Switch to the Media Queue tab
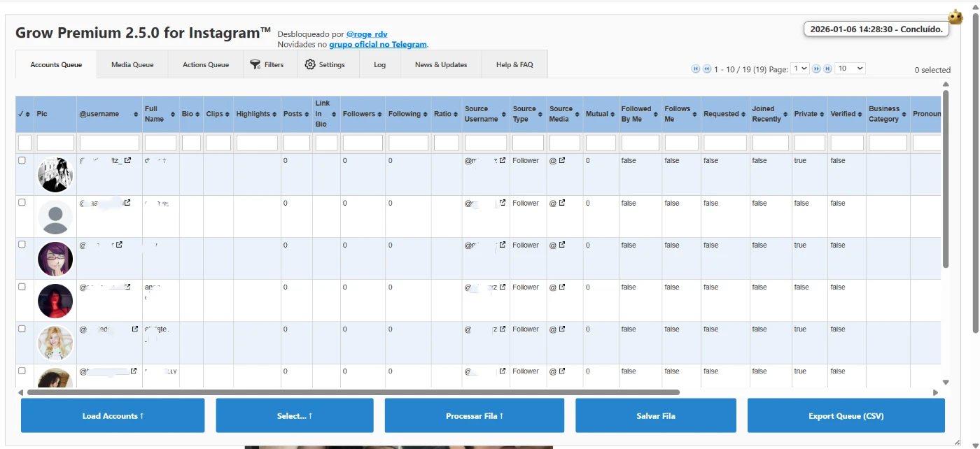The image size is (980, 449). (x=132, y=64)
